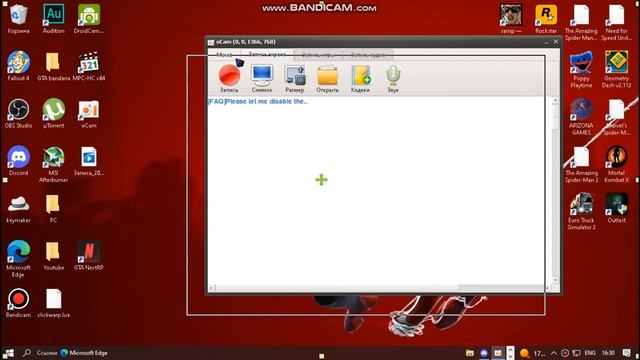Select the GTA NextRP desktop shortcut
The width and height of the screenshot is (640, 360).
coord(89,256)
